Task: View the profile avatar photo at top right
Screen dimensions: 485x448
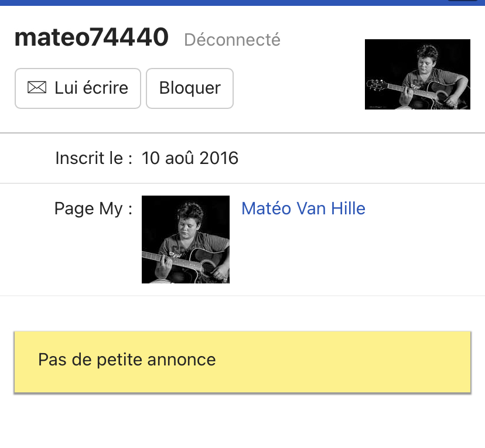Action: (x=418, y=74)
